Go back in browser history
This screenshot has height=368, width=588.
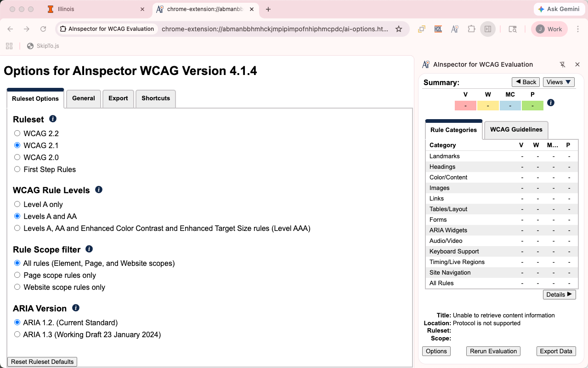point(10,29)
